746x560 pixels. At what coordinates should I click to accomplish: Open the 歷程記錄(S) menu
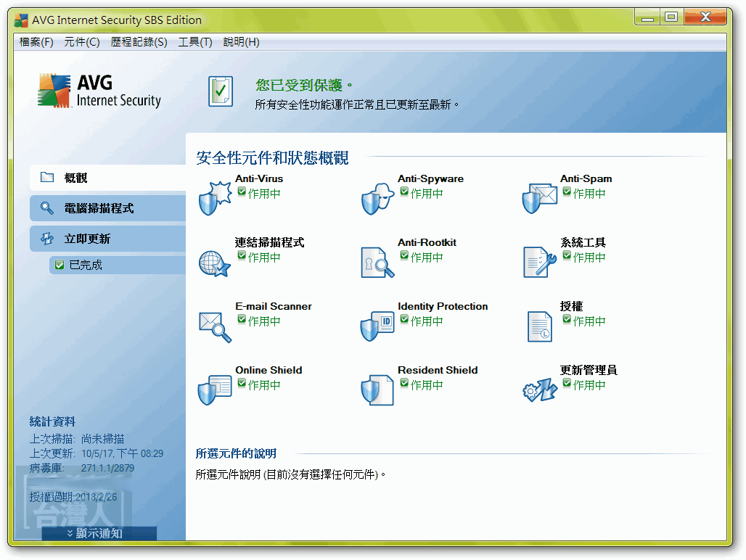[139, 42]
